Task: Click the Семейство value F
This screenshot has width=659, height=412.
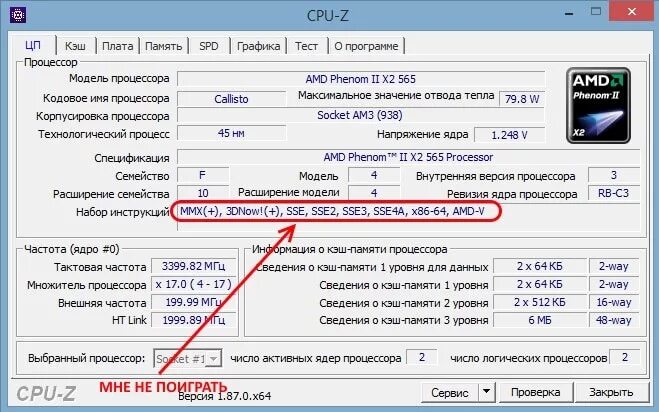Action: click(x=203, y=175)
